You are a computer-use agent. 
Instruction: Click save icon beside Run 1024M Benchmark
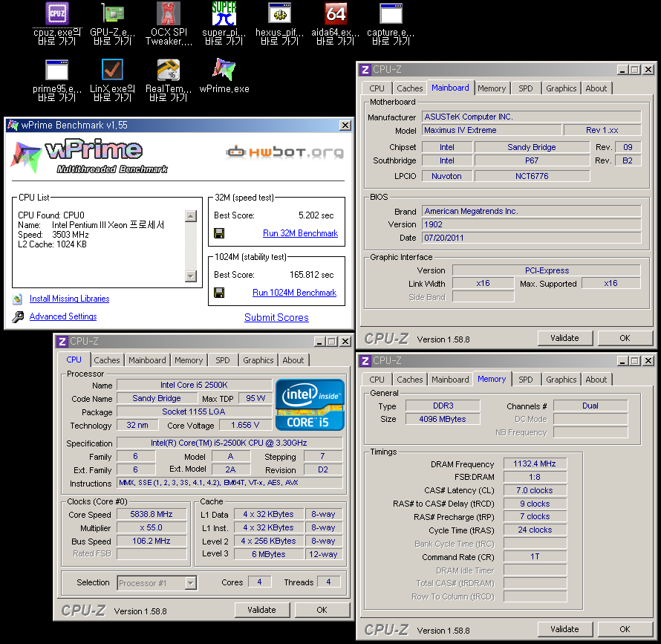tap(219, 293)
